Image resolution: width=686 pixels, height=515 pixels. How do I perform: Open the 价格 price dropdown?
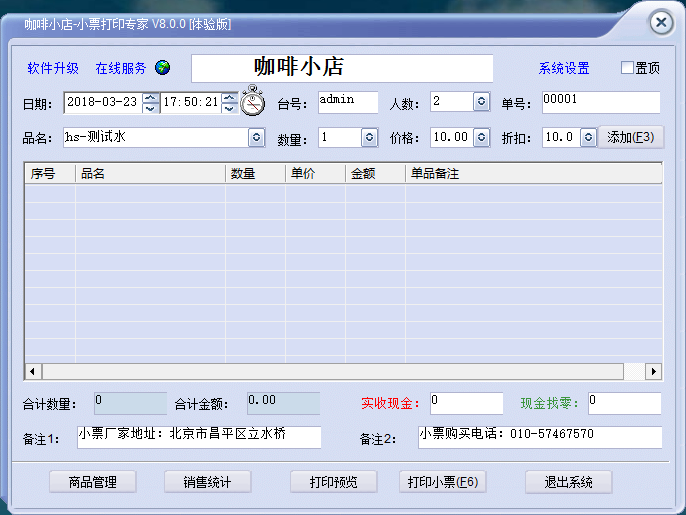(x=481, y=137)
